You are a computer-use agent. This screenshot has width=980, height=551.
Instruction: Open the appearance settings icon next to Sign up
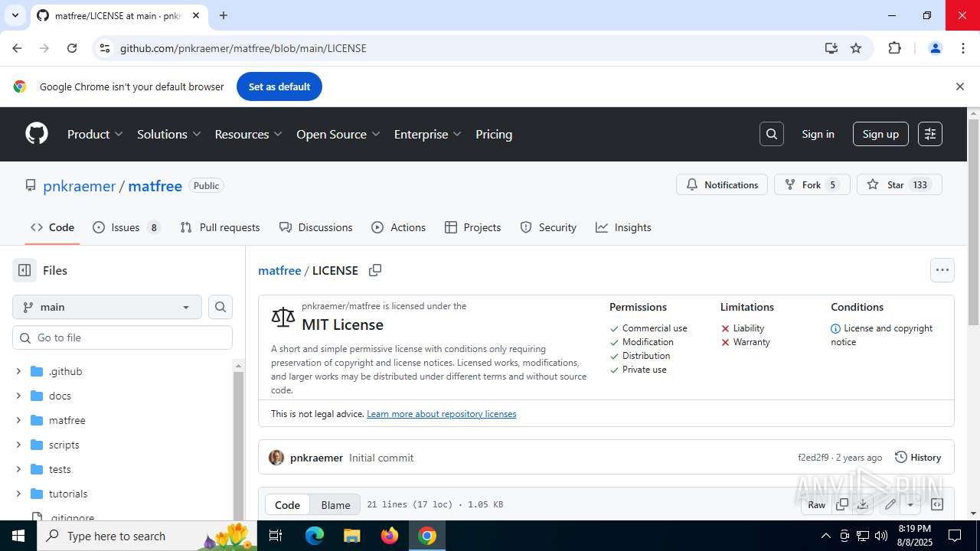tap(930, 134)
